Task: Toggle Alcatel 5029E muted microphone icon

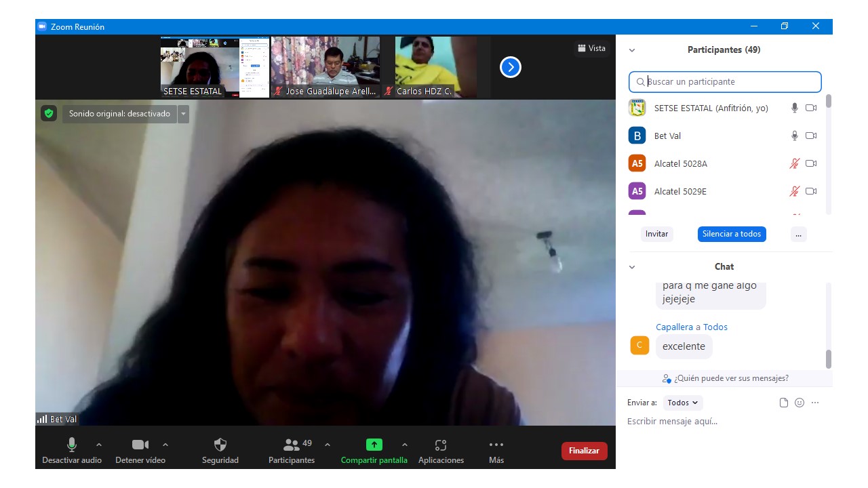Action: click(795, 191)
